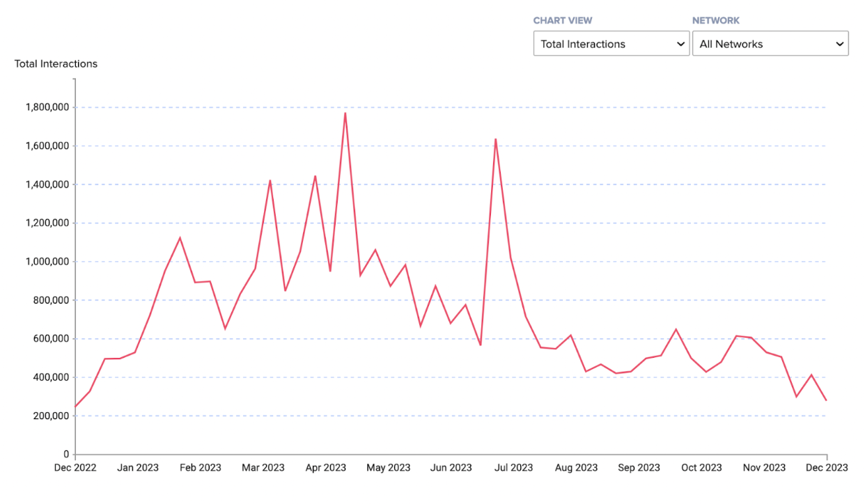
Task: Select the Jan 2023 x-axis label
Action: (137, 468)
